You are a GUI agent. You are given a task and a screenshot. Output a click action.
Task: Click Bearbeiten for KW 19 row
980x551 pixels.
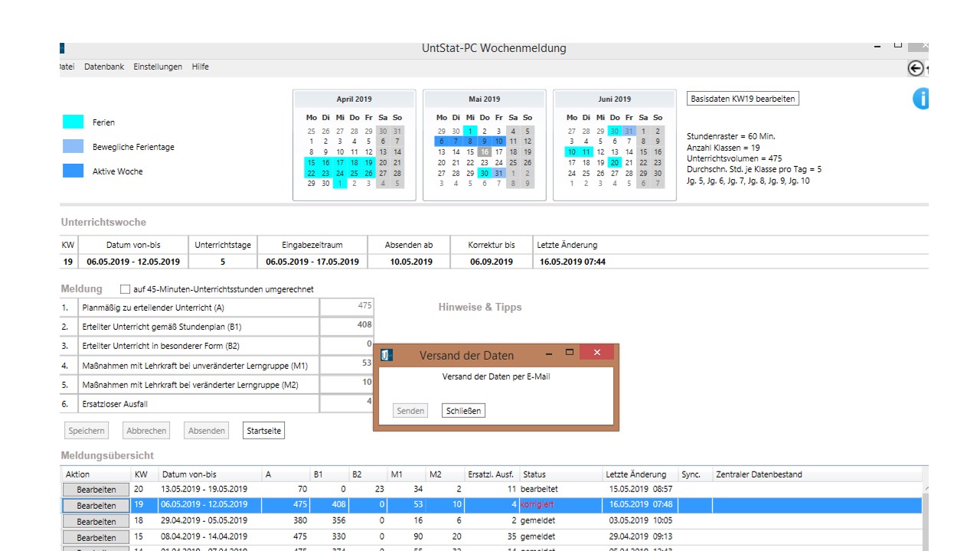click(x=96, y=506)
